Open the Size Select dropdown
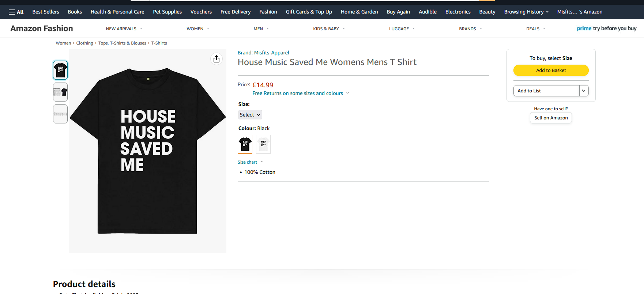The image size is (644, 294). [x=250, y=115]
